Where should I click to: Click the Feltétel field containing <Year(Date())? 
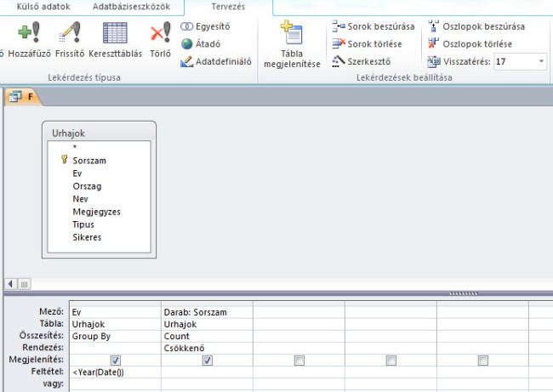[x=115, y=372]
